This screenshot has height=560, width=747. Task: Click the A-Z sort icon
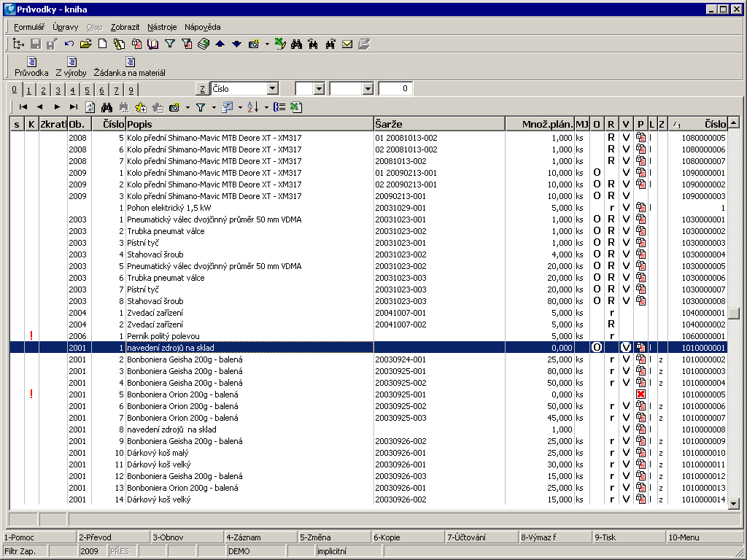pyautogui.click(x=252, y=107)
